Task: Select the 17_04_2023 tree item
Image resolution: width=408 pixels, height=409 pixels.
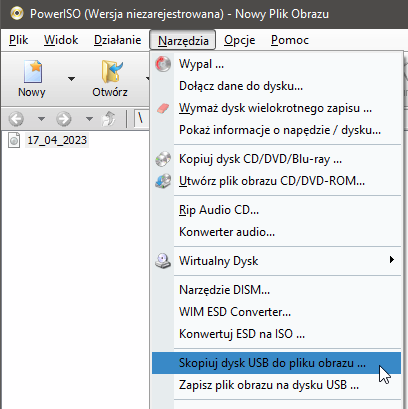Action: (57, 140)
